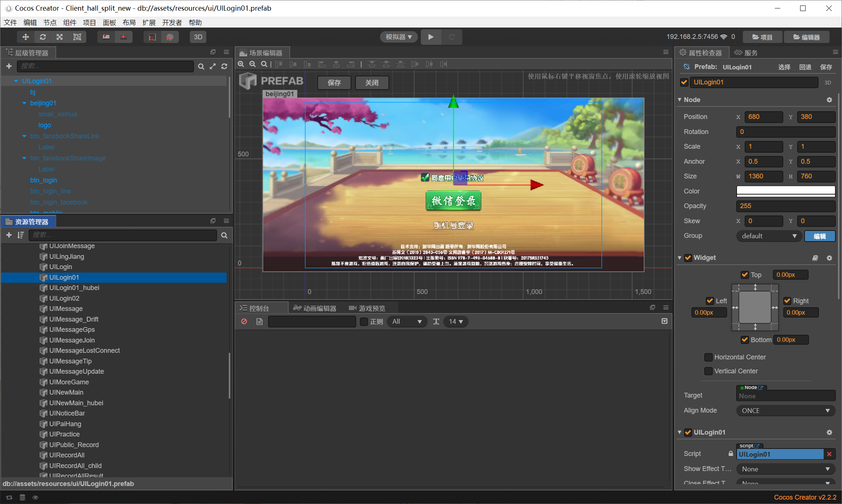Click the white Color swatch in Node properties
Image resolution: width=842 pixels, height=504 pixels.
(x=785, y=191)
